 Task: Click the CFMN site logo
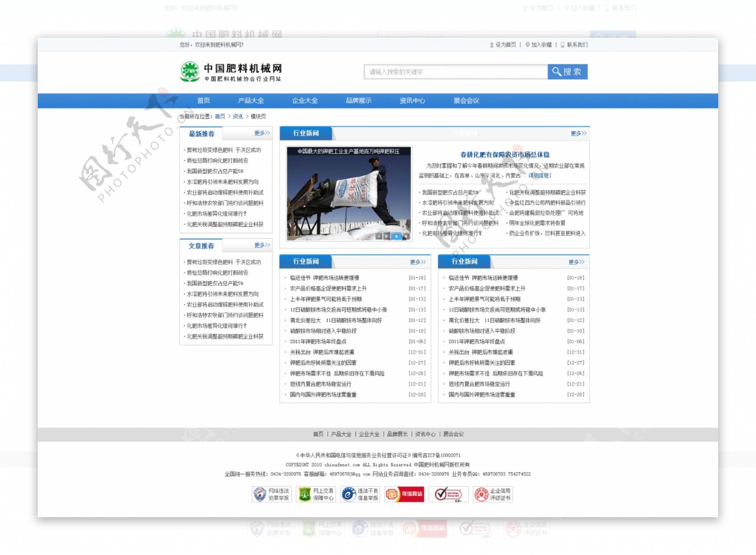(x=189, y=71)
